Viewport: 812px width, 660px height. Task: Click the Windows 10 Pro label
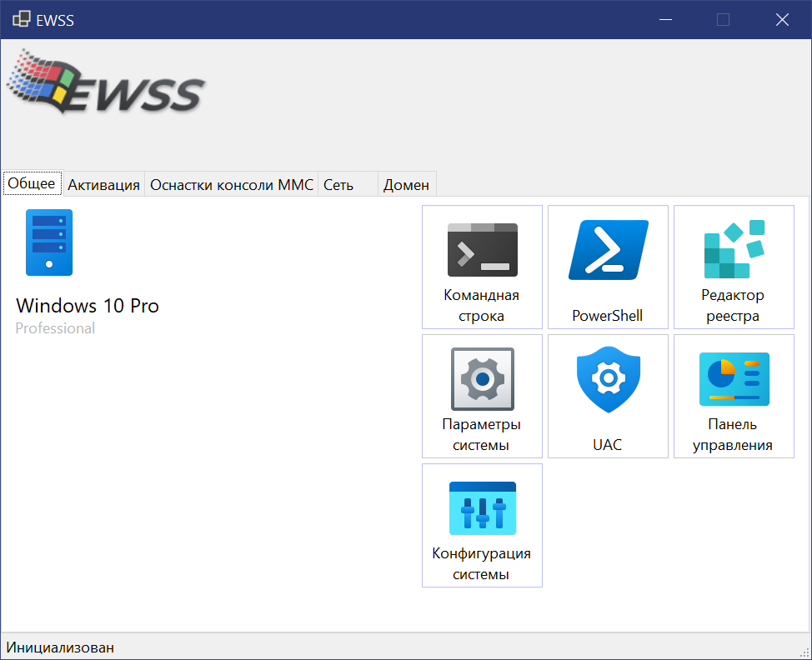(x=87, y=306)
